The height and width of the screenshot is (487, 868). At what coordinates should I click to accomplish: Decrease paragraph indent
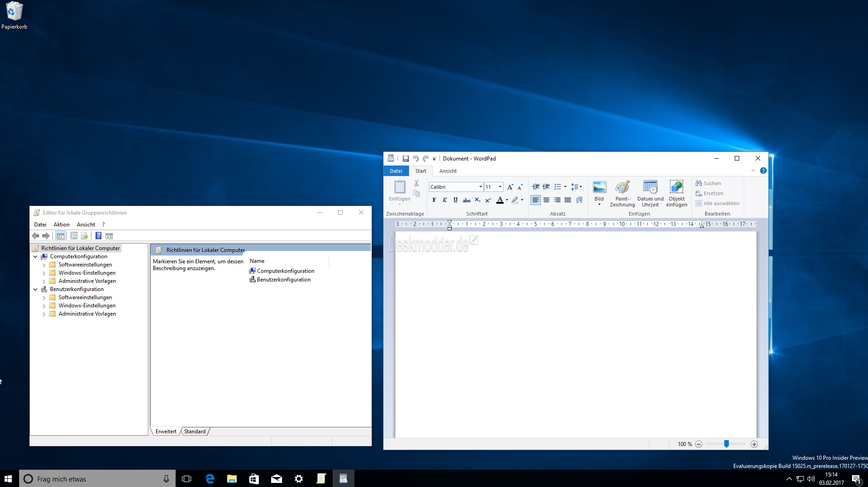(536, 187)
